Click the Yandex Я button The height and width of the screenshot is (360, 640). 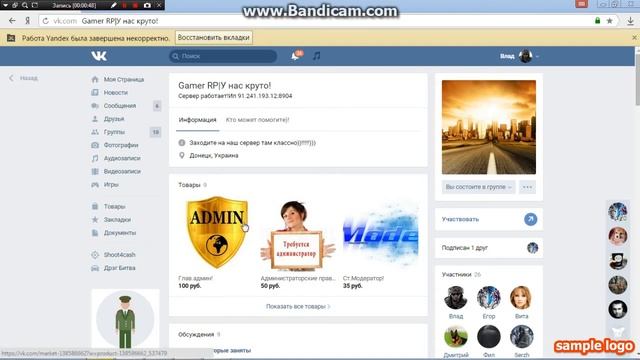tap(27, 21)
